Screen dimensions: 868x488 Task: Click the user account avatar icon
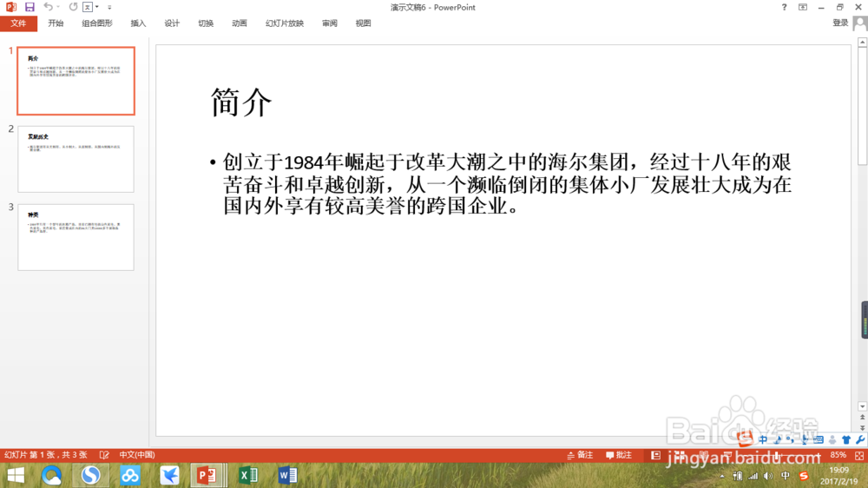(x=859, y=23)
